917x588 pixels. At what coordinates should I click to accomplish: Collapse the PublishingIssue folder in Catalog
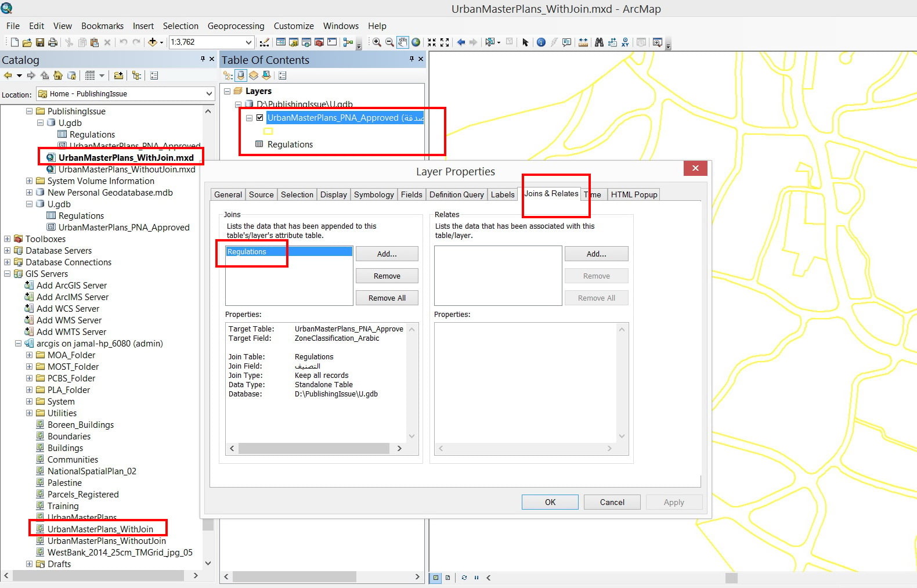tap(29, 111)
